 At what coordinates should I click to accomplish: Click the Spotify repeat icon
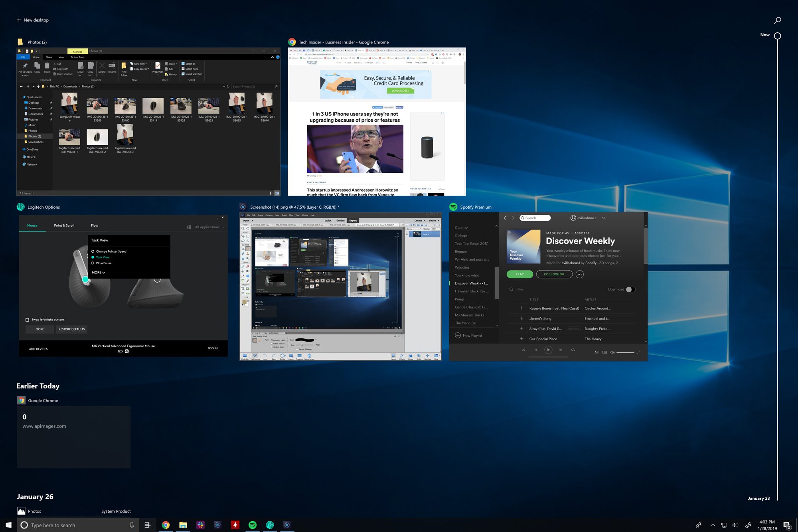pos(573,350)
